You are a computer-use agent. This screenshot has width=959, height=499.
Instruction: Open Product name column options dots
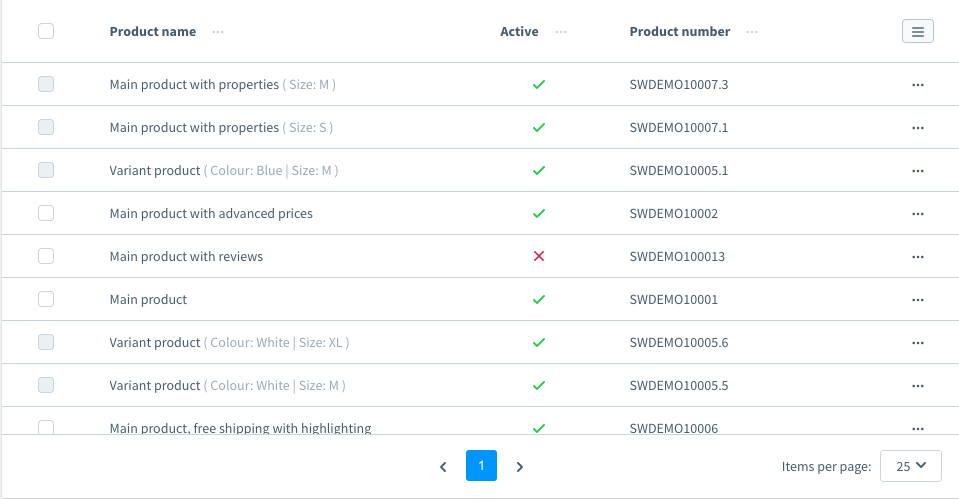click(x=218, y=32)
